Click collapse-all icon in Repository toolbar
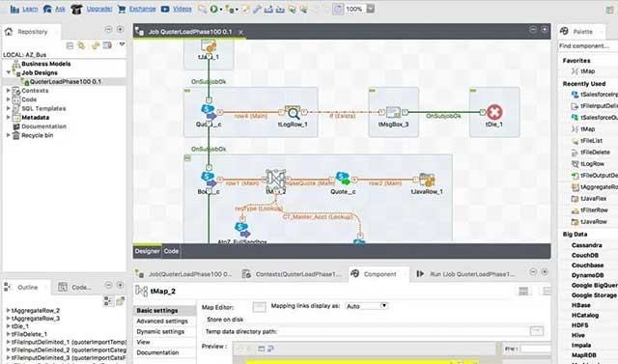618x364 pixels. (70, 45)
